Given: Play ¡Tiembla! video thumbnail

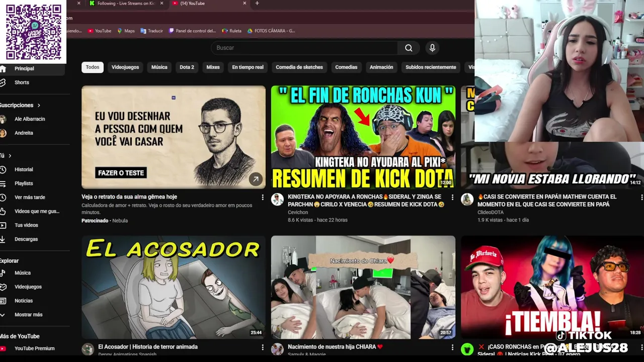Looking at the screenshot, I should coord(552,288).
